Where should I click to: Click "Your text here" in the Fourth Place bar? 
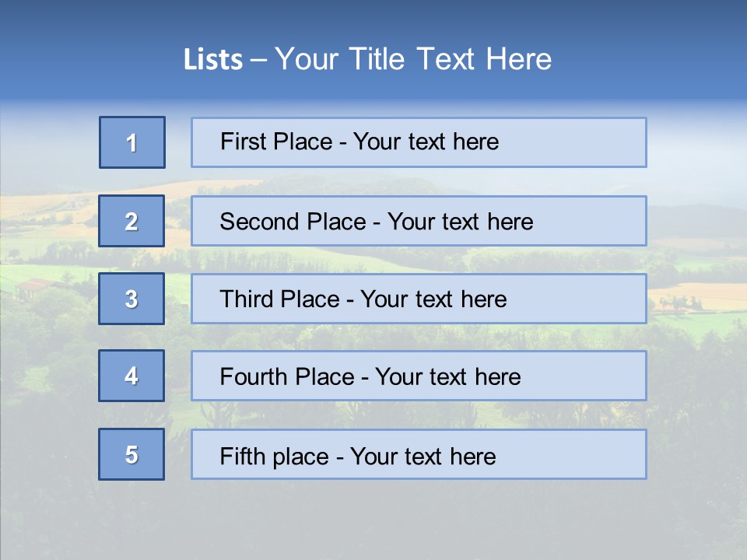447,377
